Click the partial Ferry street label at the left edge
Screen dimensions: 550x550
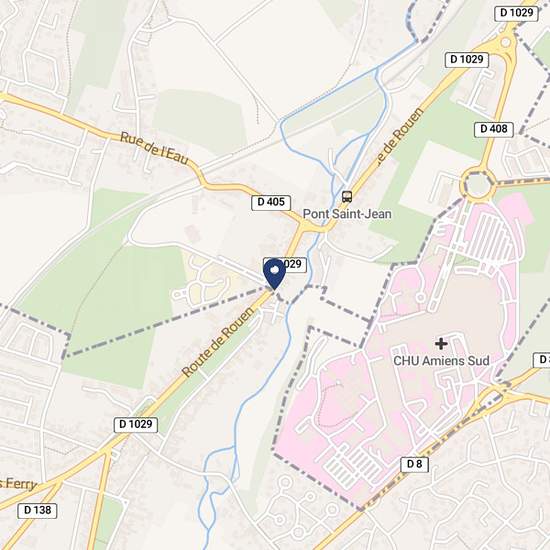click(x=18, y=484)
